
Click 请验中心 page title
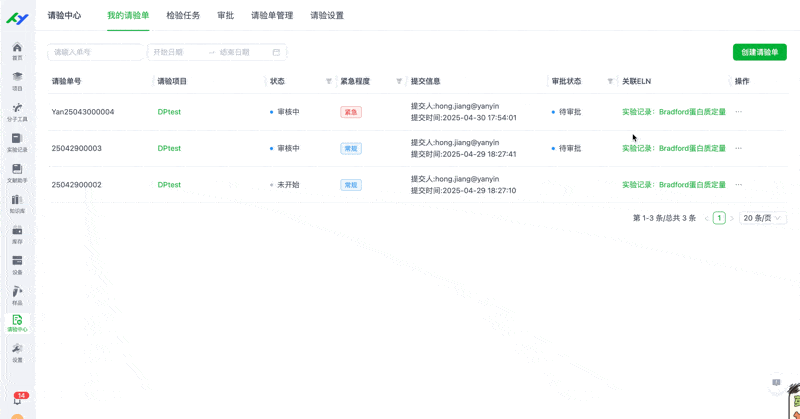click(x=64, y=15)
